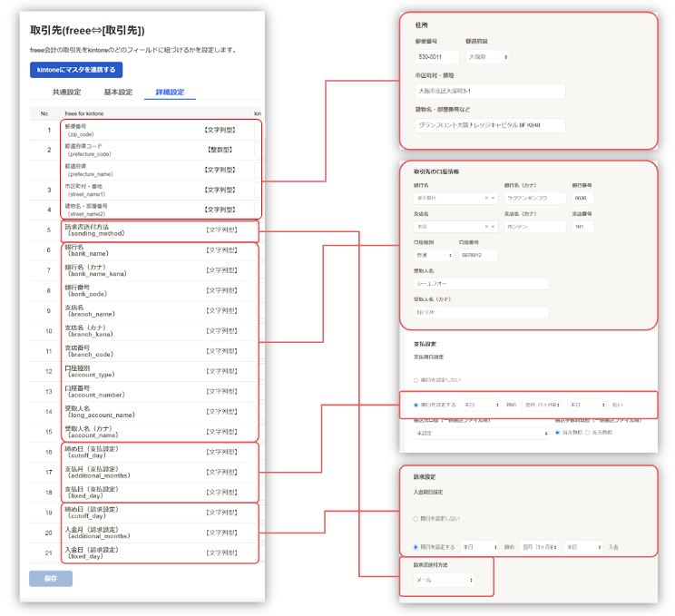Viewport: 675px width, 616px height.
Task: Clear the 支店名 selection with its × icon
Action: point(486,227)
